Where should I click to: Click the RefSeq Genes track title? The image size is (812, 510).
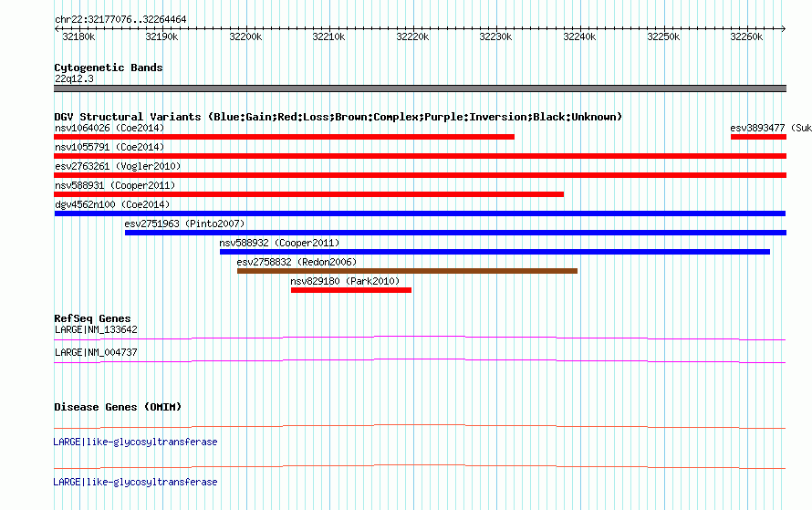tap(92, 318)
